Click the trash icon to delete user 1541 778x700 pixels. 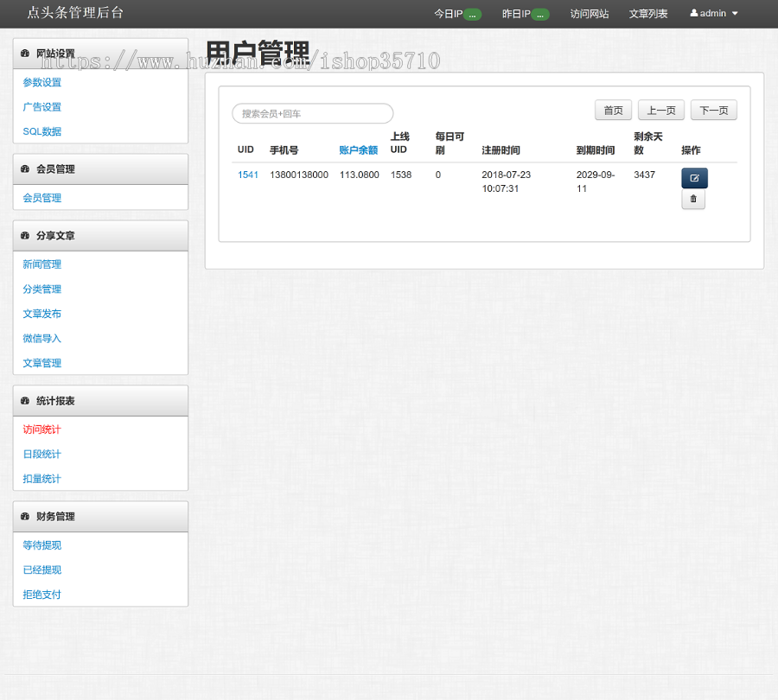click(x=693, y=200)
